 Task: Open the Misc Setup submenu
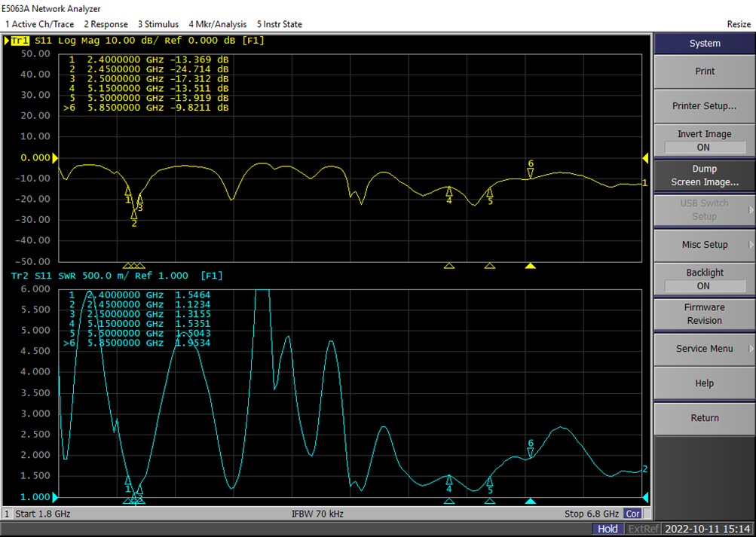(x=705, y=245)
